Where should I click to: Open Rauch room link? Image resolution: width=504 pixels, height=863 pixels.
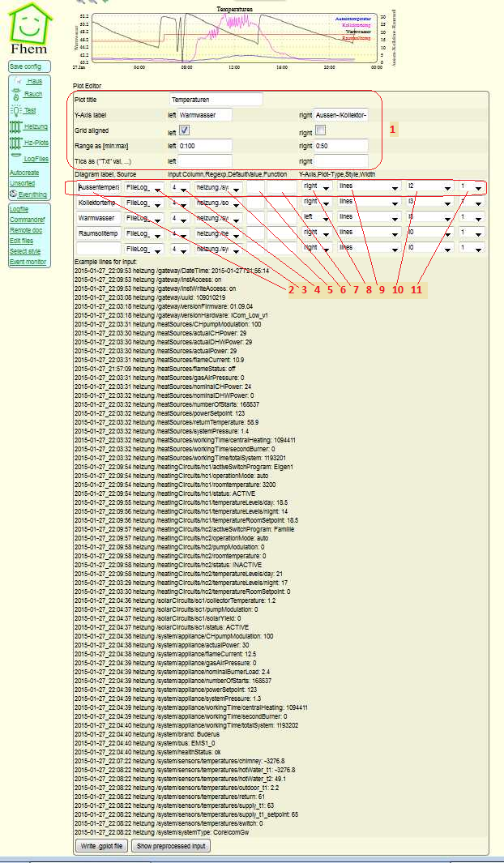click(x=33, y=94)
